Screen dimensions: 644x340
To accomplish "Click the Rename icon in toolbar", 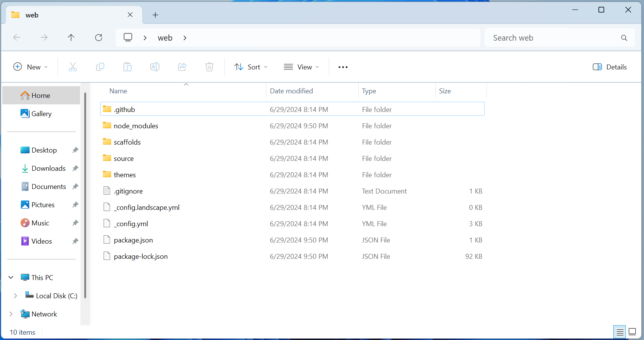I will click(x=155, y=67).
